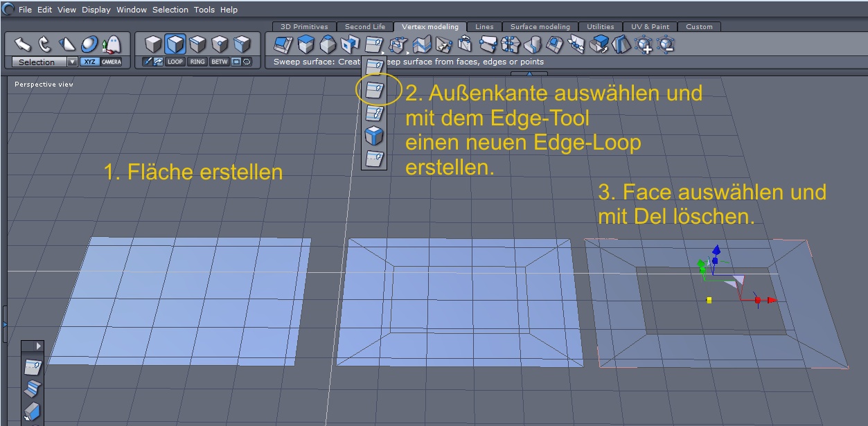Open the Edge tools icon in toolbar
The height and width of the screenshot is (426, 868).
[x=374, y=45]
